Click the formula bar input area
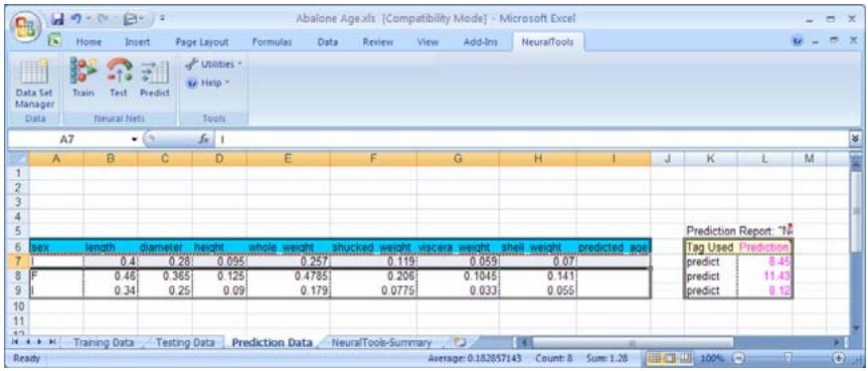 pos(531,140)
